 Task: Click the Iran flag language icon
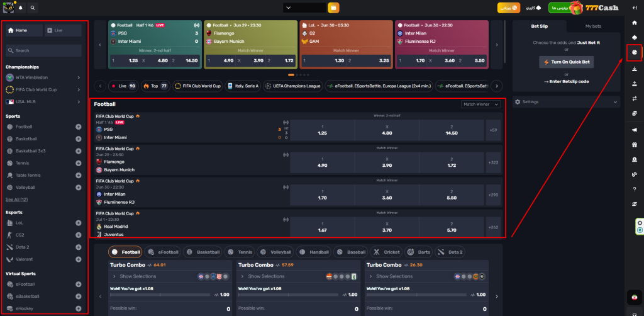pyautogui.click(x=634, y=297)
